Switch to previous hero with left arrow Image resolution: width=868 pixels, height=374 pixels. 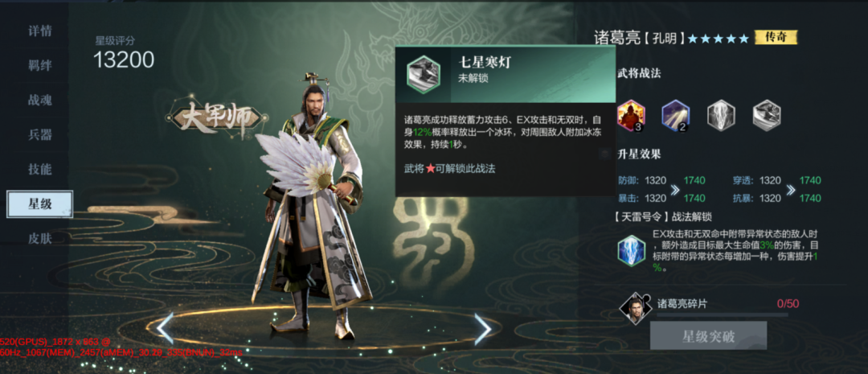pos(165,329)
